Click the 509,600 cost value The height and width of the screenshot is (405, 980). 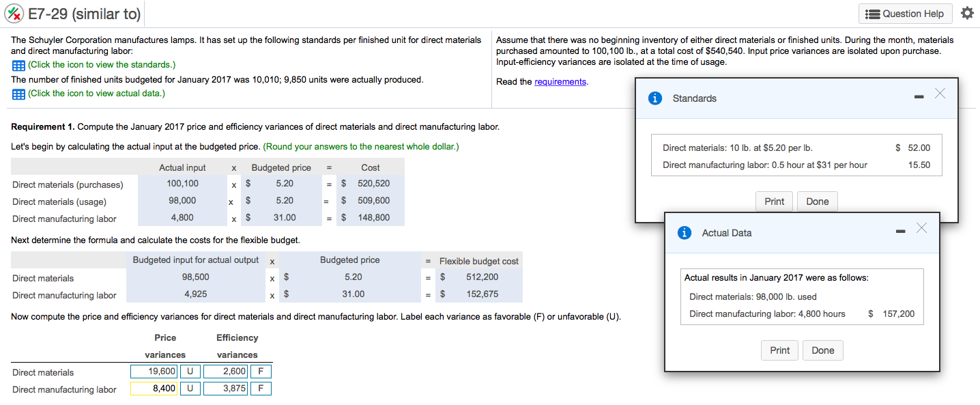pos(374,201)
